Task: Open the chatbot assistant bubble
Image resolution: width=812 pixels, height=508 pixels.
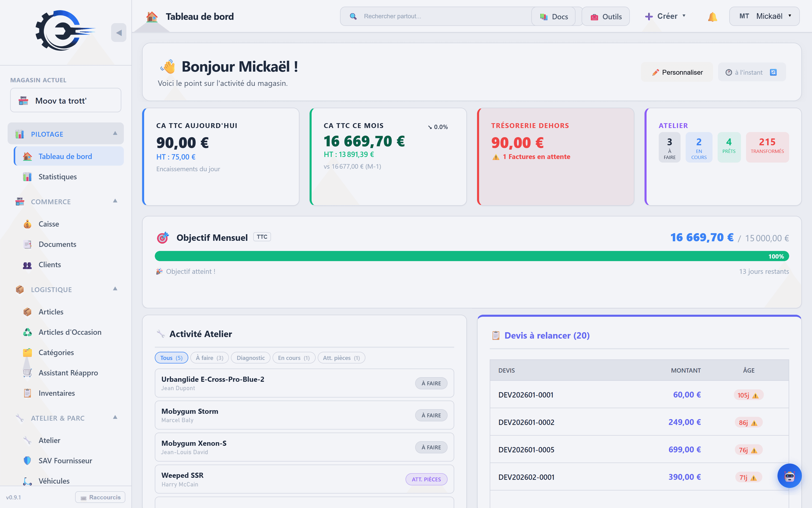Action: tap(789, 476)
